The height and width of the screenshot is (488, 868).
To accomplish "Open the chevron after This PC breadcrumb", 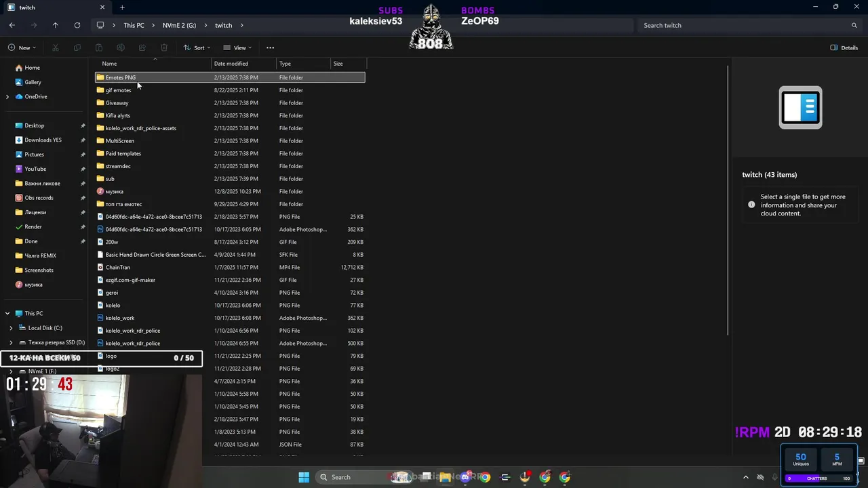I will pos(153,25).
